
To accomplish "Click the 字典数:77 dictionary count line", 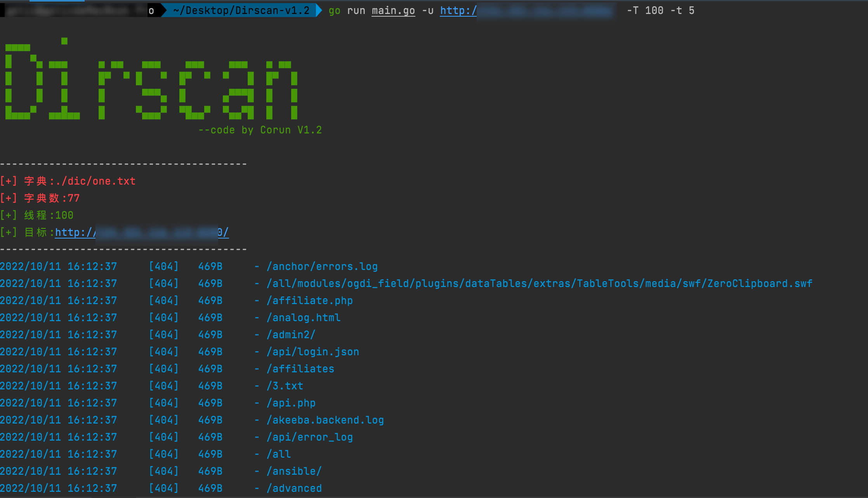I will (51, 198).
